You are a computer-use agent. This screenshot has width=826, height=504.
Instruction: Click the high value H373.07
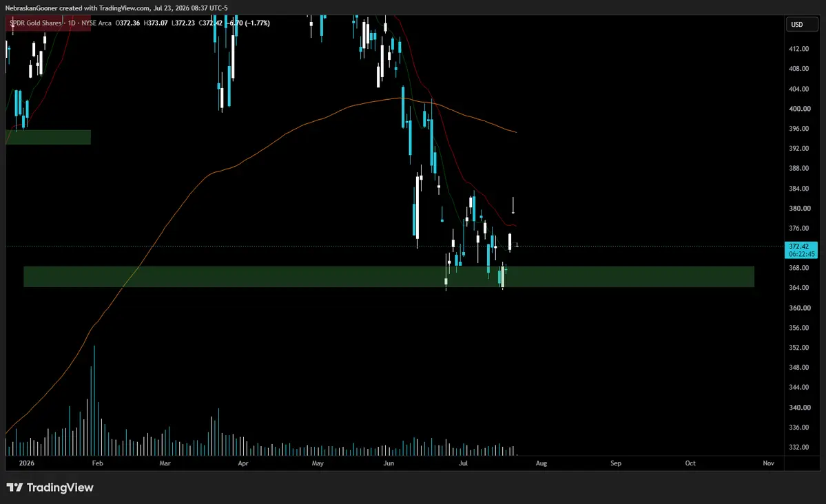coord(156,23)
